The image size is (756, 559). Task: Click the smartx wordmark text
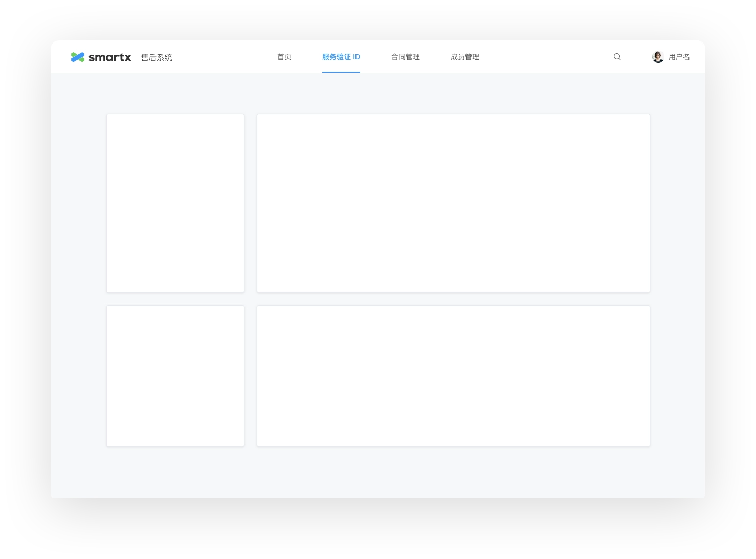click(x=109, y=57)
